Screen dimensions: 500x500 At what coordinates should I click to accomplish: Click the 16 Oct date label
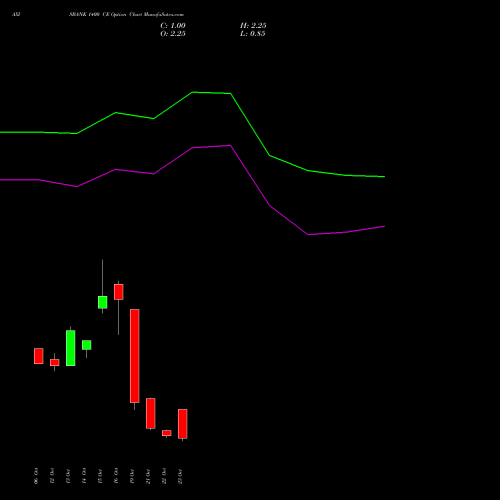116,476
